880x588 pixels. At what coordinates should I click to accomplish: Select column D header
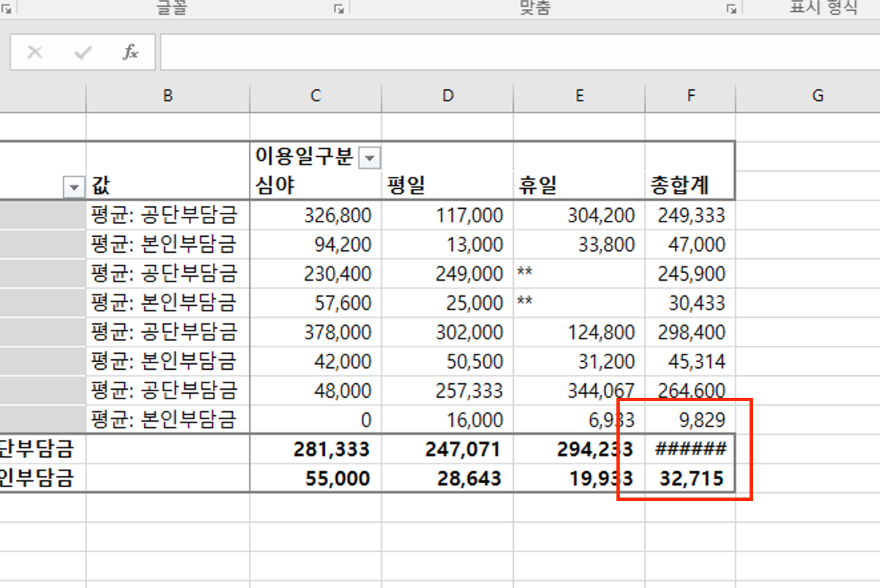[x=447, y=96]
